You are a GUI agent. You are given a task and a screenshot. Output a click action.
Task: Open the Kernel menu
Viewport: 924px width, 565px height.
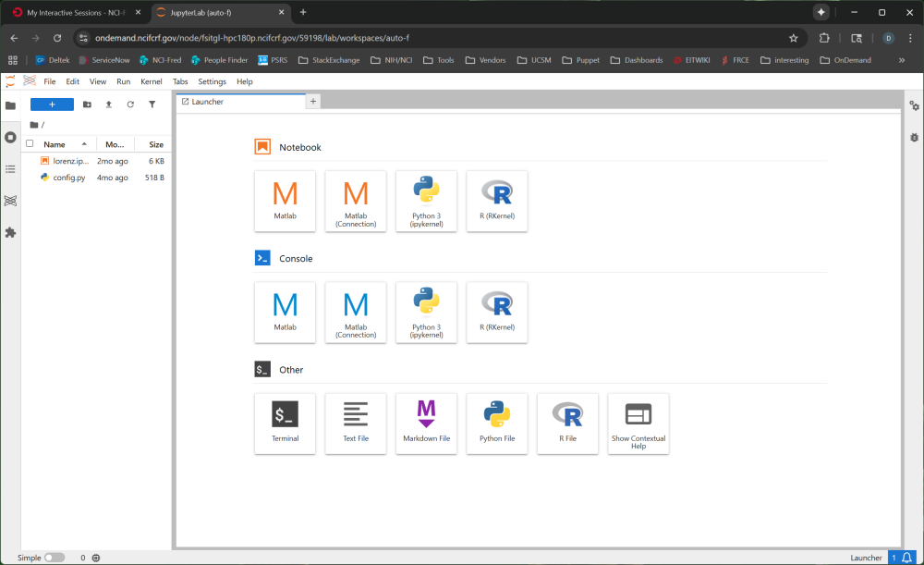(x=151, y=81)
